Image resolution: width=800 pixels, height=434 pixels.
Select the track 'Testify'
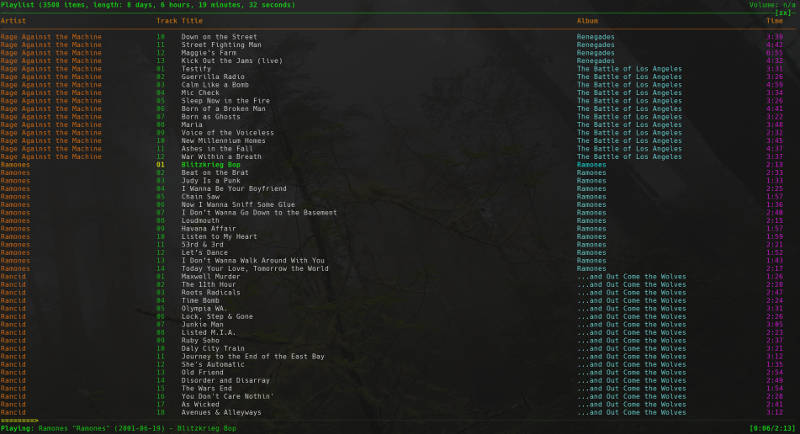click(x=196, y=69)
